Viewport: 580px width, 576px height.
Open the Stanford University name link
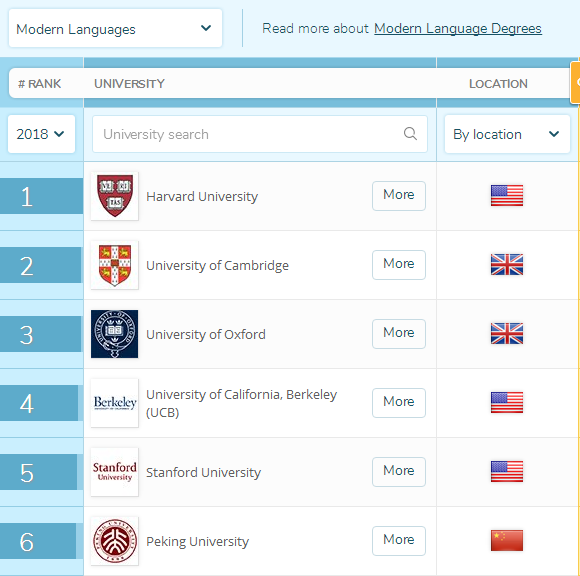[203, 472]
